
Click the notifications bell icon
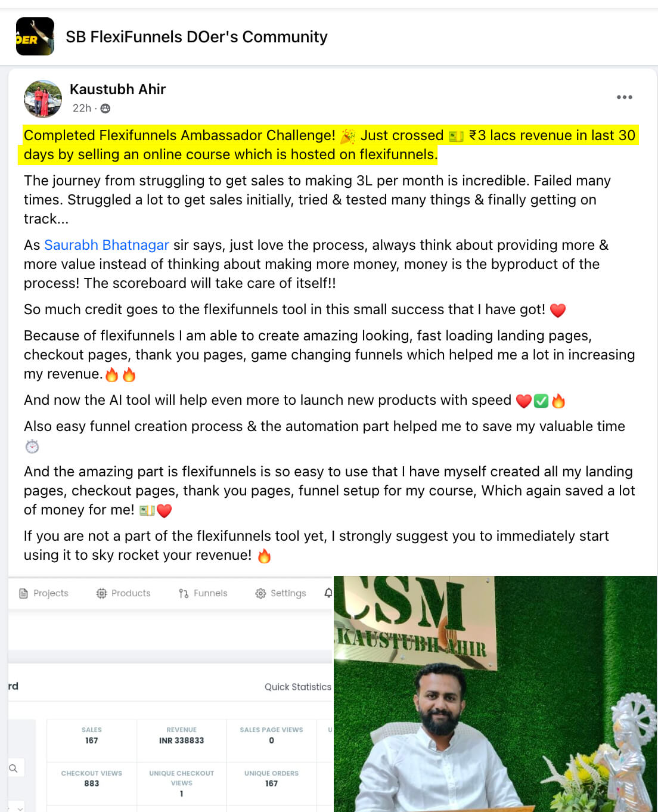328,593
